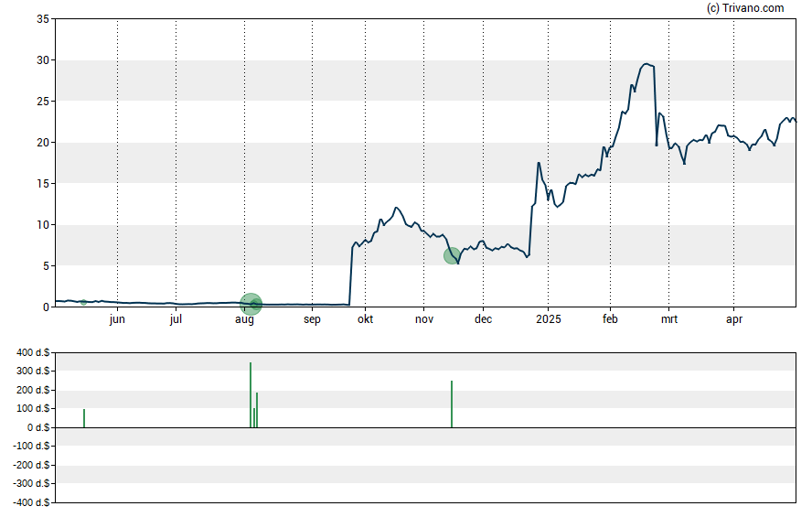Viewport: 812px width, 517px height.
Task: Click the 'apr' axis label
Action: pos(733,319)
